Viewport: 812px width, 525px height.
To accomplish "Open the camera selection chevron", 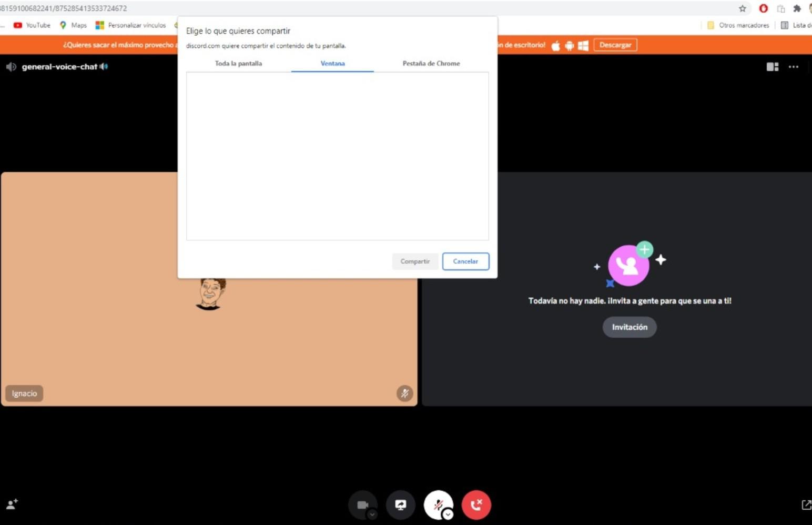I will click(372, 513).
